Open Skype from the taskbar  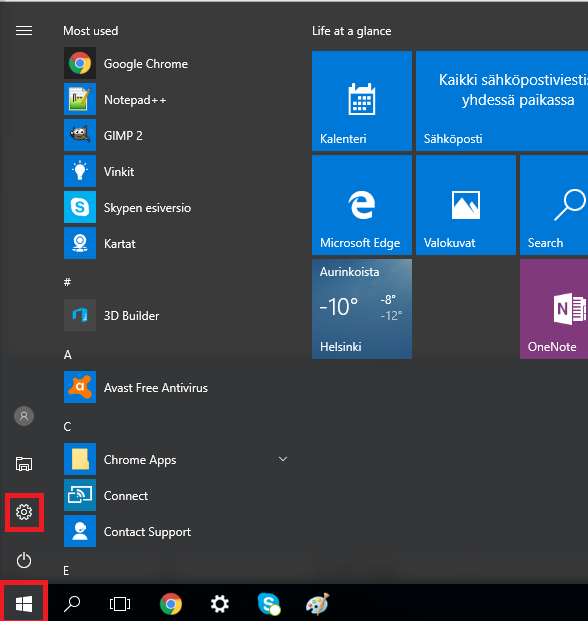coord(269,604)
